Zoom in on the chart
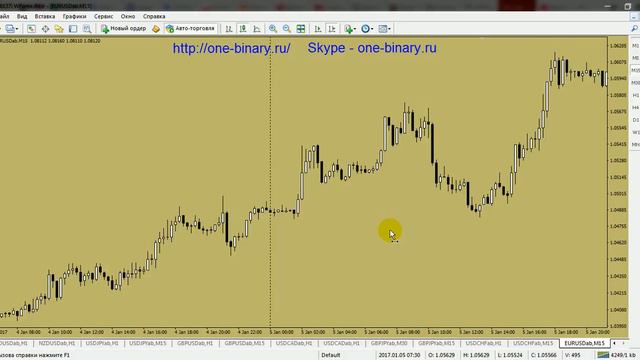 click(273, 29)
